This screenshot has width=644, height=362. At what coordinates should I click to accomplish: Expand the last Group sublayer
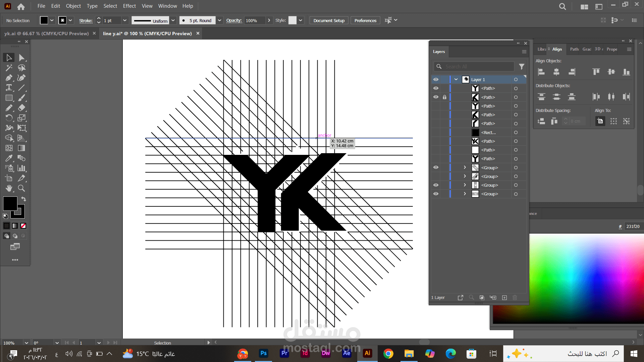click(x=465, y=194)
